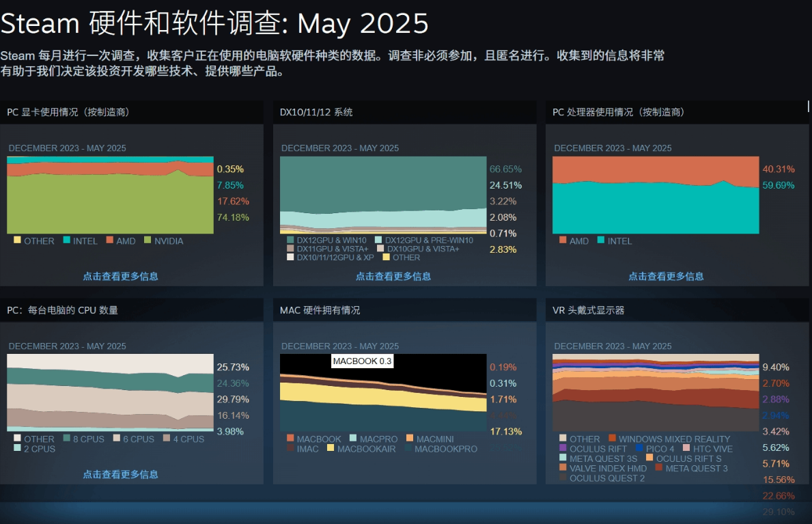This screenshot has width=812, height=524.
Task: Click the DX12GPU & WIN10 legend square
Action: click(290, 240)
